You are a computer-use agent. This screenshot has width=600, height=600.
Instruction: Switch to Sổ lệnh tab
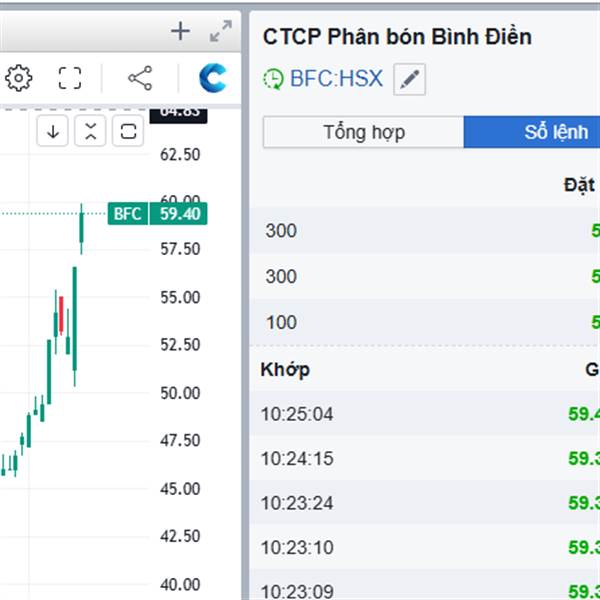[x=532, y=132]
